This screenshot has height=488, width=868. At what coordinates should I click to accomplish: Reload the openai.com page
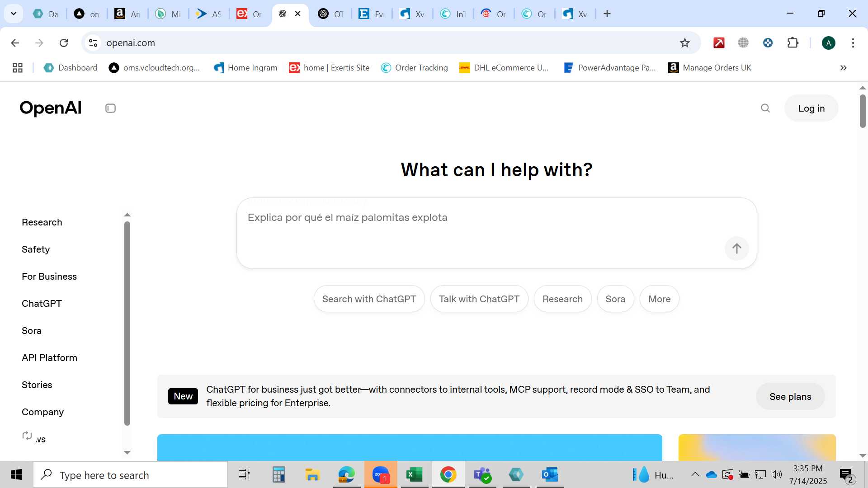(x=64, y=43)
